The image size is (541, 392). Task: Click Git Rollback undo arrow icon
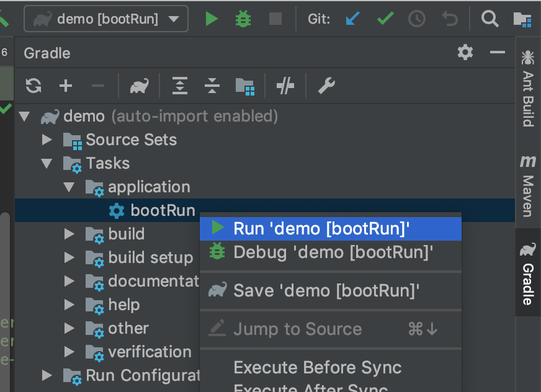point(450,19)
